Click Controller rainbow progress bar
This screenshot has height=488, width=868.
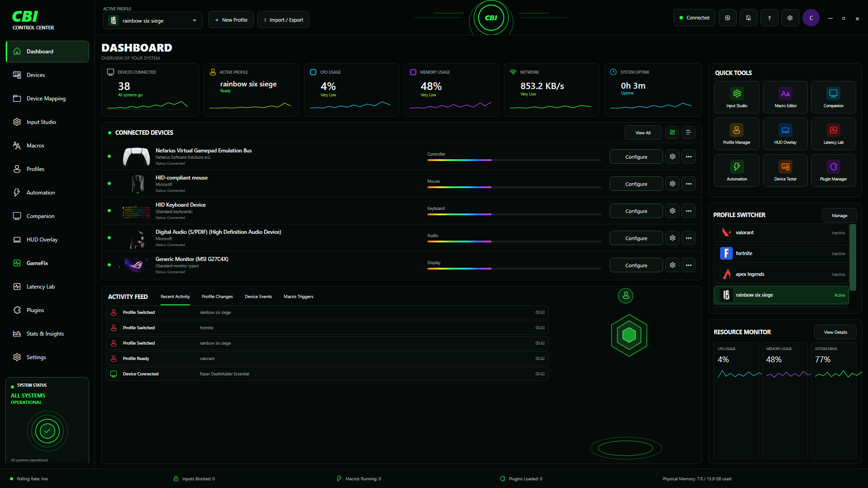[514, 160]
